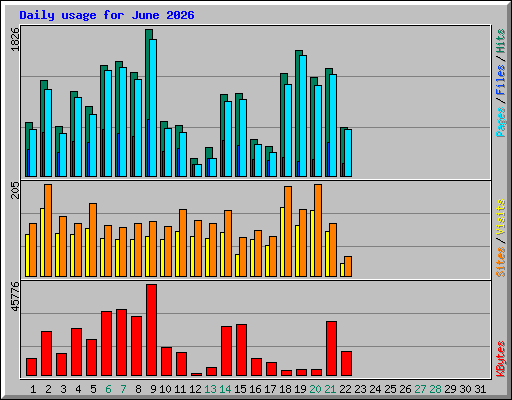Click weekend day 7 label
This screenshot has height=400, width=512.
point(123,389)
